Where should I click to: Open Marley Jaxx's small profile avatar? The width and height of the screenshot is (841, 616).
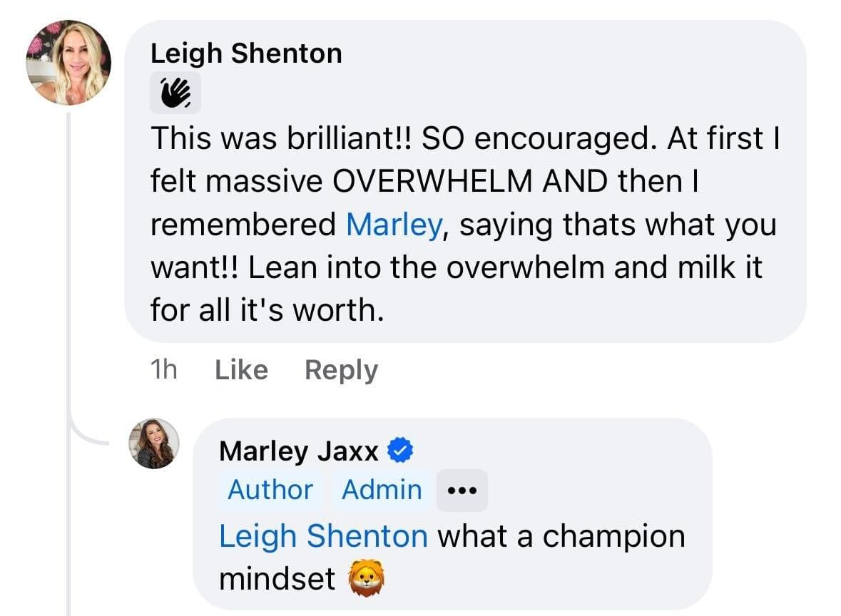(154, 443)
